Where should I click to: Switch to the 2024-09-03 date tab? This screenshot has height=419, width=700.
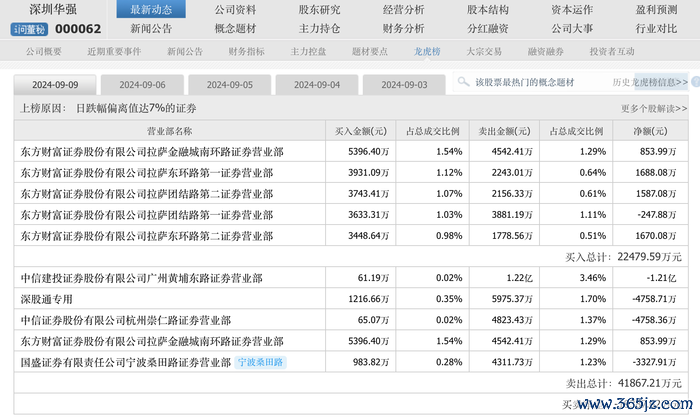click(x=404, y=85)
